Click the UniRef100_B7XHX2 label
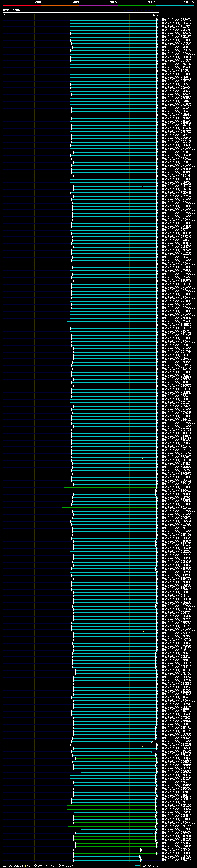 [x=176, y=843]
